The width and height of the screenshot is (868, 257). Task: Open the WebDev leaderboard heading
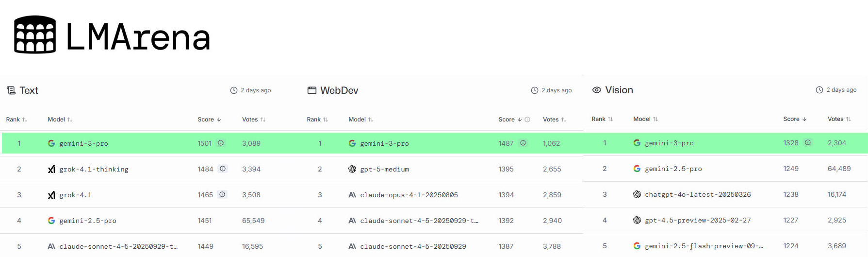point(339,90)
